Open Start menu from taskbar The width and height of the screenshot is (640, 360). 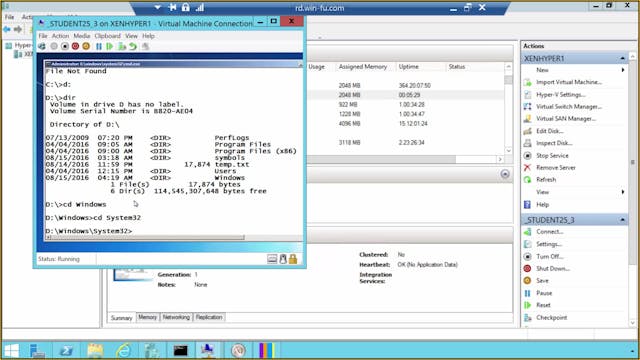tap(11, 351)
